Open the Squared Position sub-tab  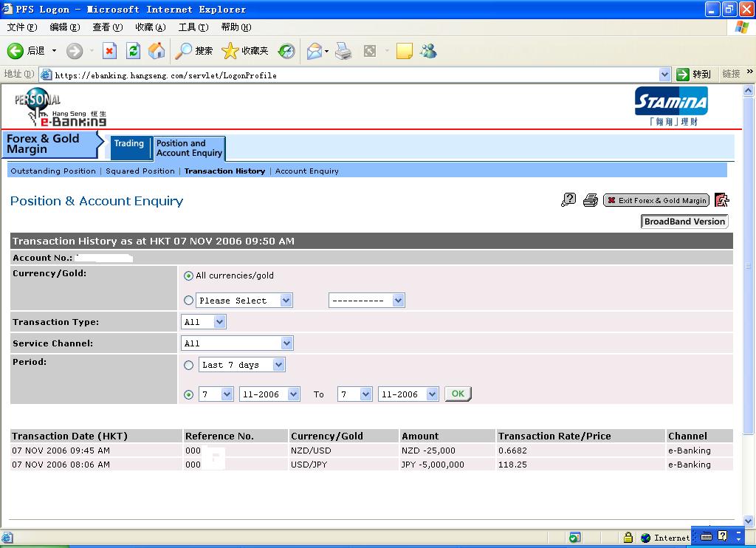pyautogui.click(x=140, y=171)
